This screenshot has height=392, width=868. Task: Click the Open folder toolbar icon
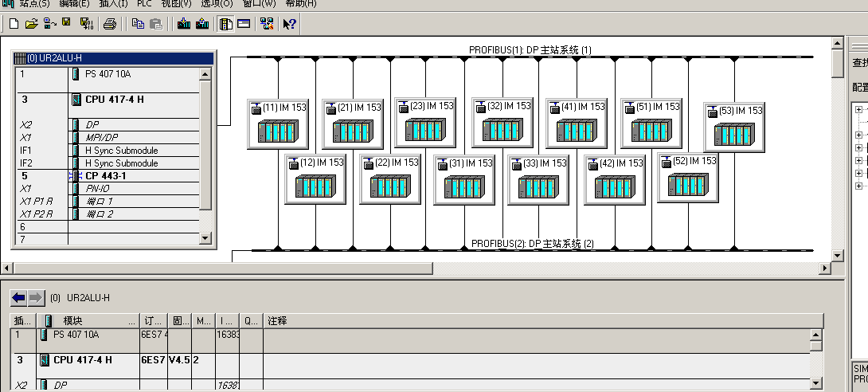pos(31,24)
